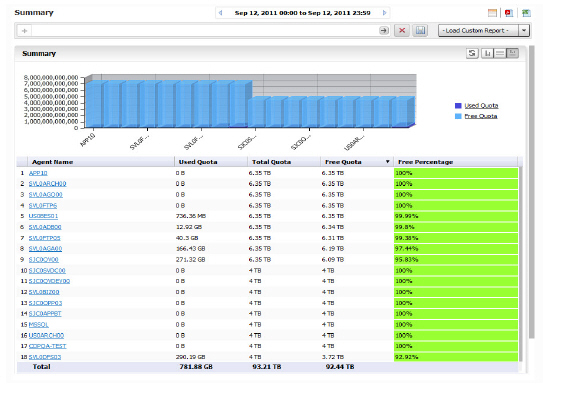
Task: Open agent in table row 4
Action: (43, 206)
